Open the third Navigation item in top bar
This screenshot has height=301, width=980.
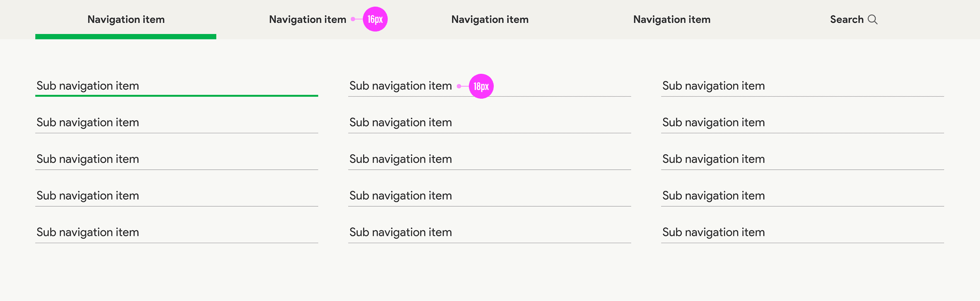[x=490, y=19]
